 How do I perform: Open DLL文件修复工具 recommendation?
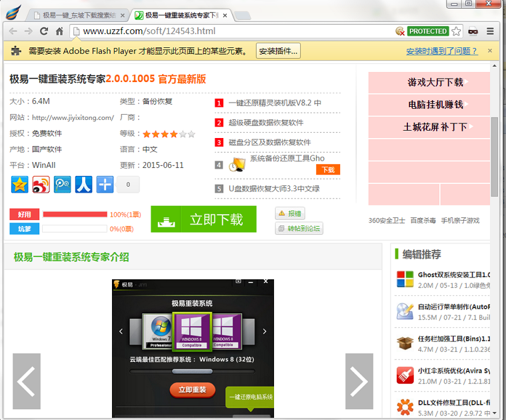point(454,403)
